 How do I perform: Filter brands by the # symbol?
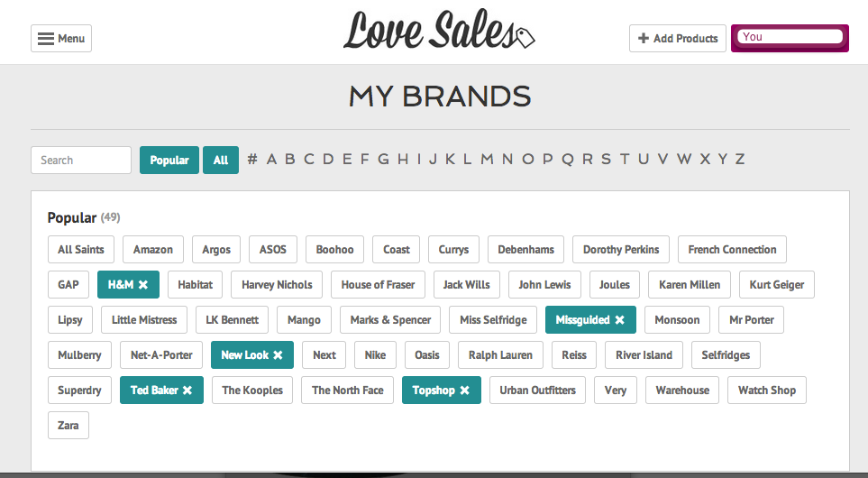252,160
